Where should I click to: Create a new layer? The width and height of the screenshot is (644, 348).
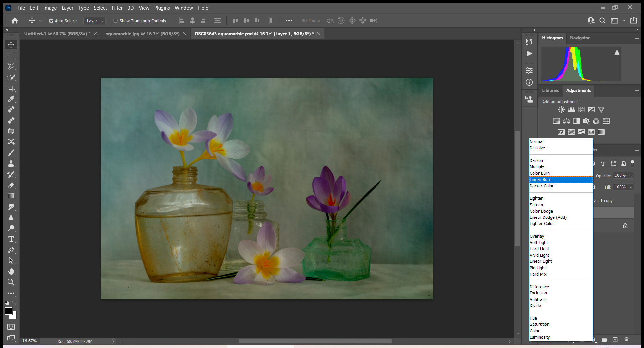[x=614, y=340]
